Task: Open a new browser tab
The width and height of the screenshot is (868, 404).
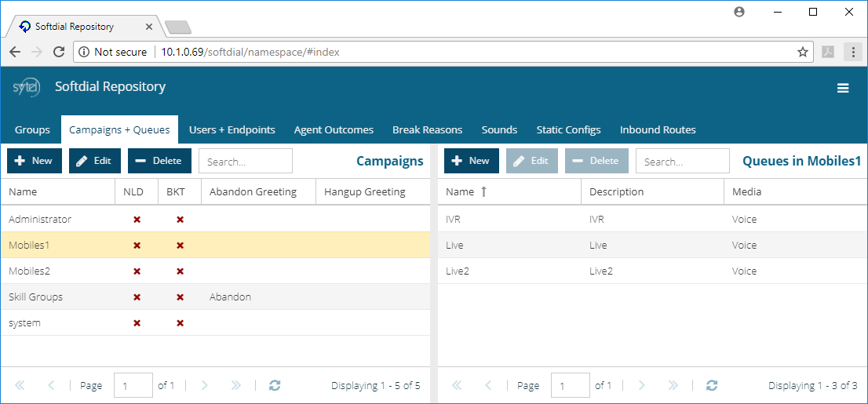Action: (x=177, y=27)
